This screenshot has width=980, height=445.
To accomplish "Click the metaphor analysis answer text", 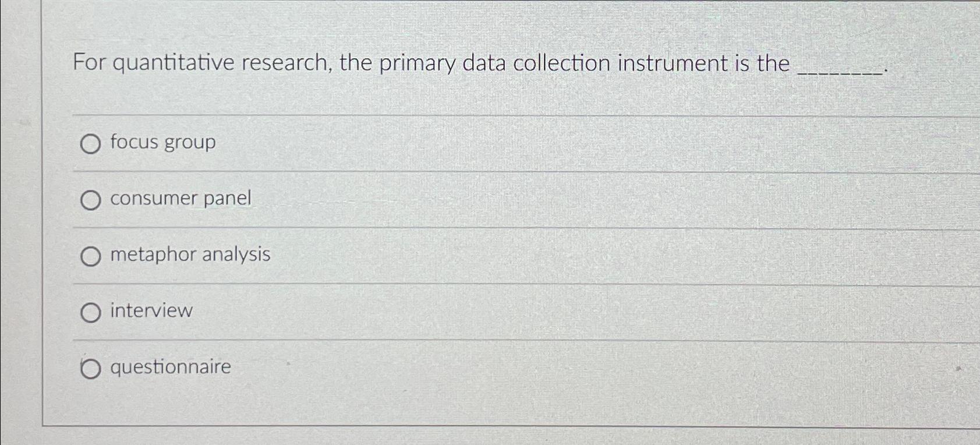I will (190, 254).
